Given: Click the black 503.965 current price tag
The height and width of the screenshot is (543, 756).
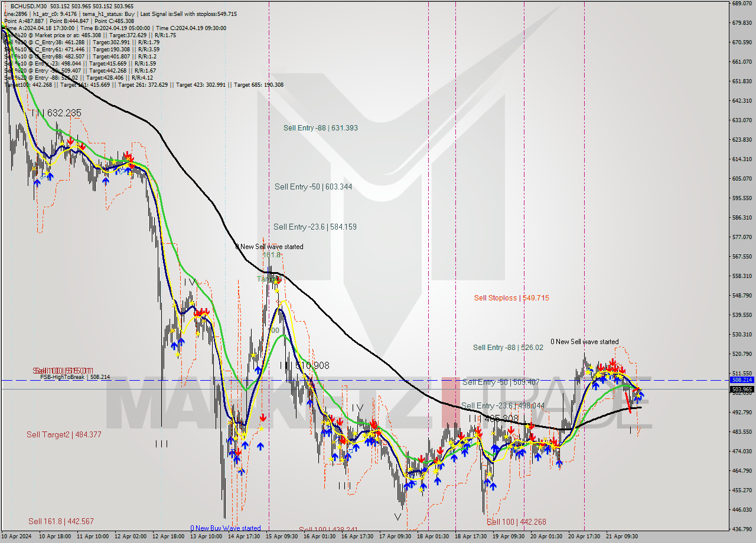Looking at the screenshot, I should (742, 389).
